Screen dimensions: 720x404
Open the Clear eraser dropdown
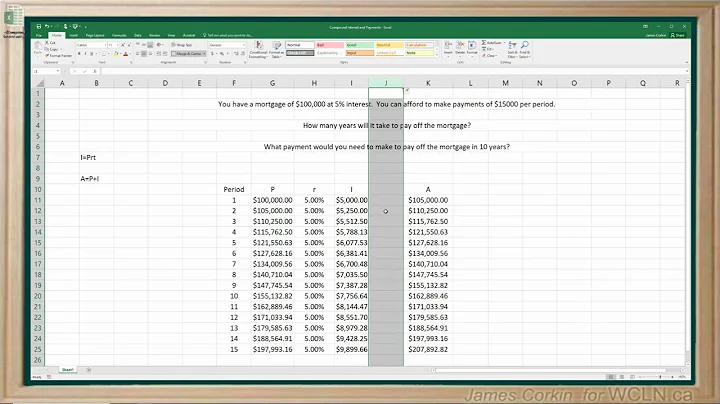489,56
